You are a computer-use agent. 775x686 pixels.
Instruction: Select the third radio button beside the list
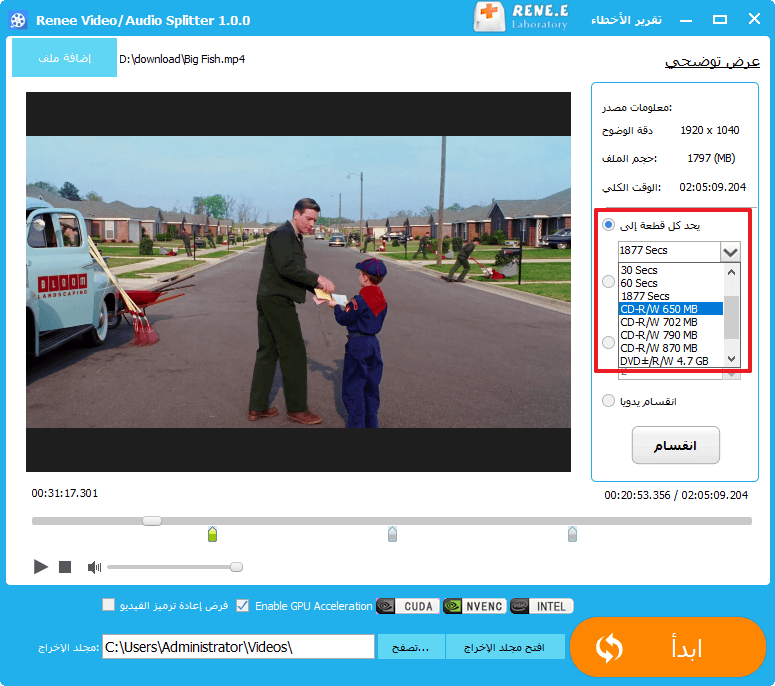tap(608, 342)
